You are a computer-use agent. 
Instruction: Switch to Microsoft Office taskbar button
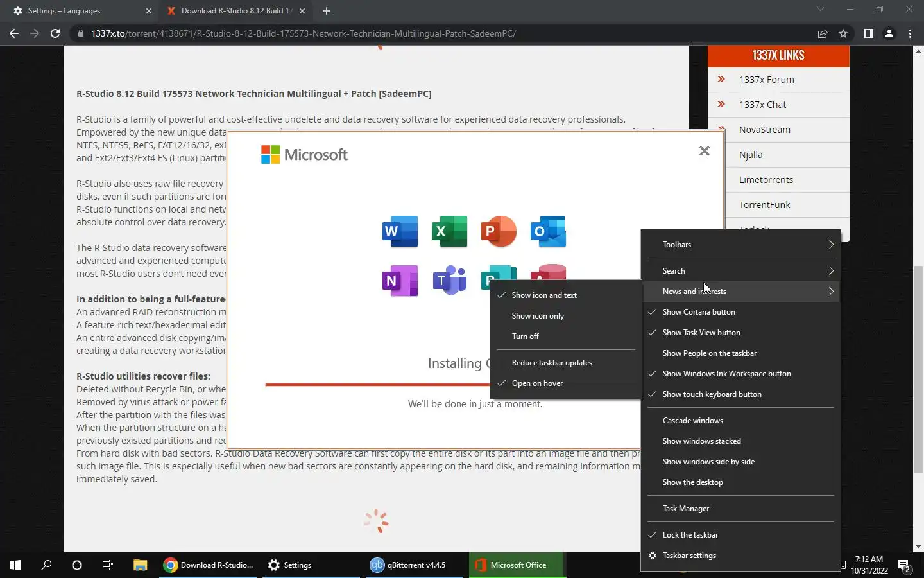click(x=517, y=565)
